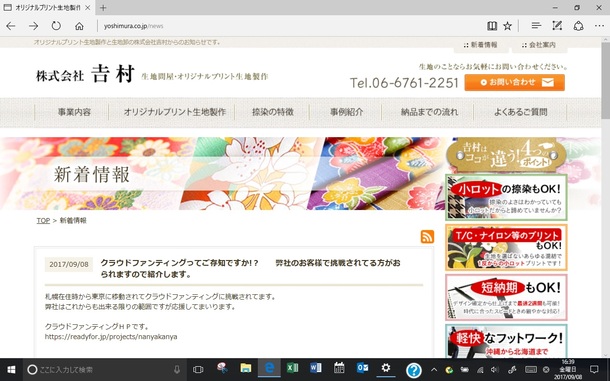This screenshot has height=381, width=610.
Task: Open the RSS feed orange icon
Action: (427, 237)
